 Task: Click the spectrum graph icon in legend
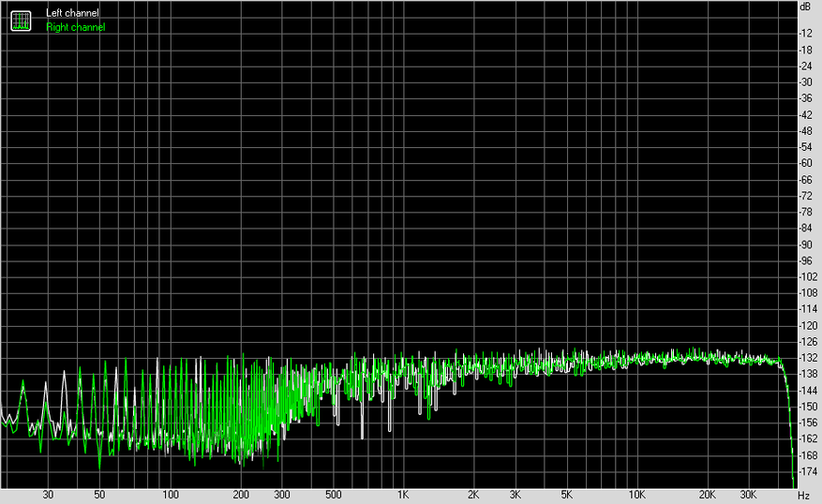pos(21,21)
